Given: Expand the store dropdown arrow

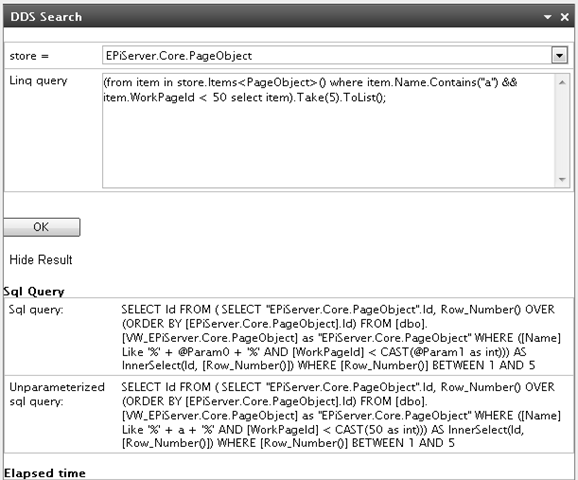Looking at the screenshot, I should [x=559, y=56].
